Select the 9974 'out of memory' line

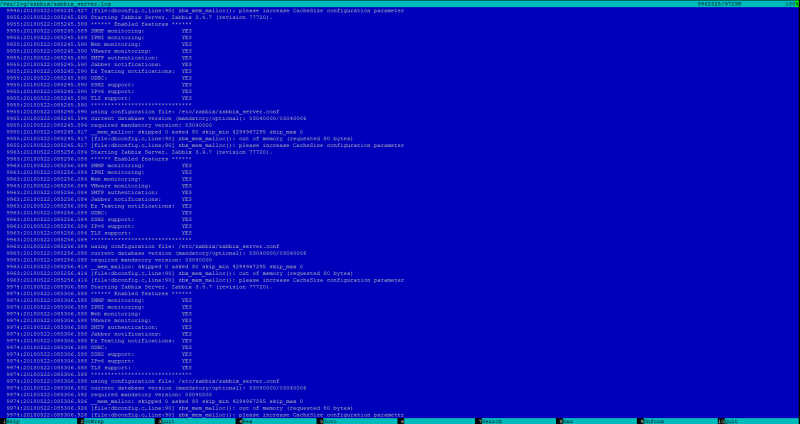click(x=180, y=408)
